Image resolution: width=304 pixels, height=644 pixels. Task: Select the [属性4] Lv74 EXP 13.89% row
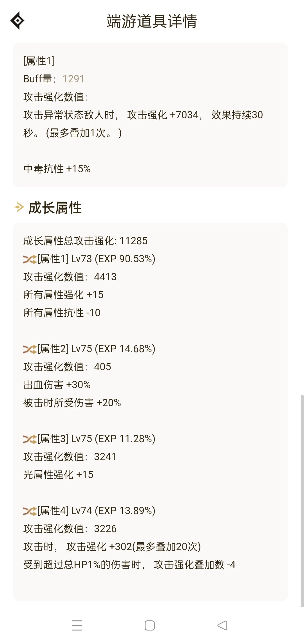(89, 511)
